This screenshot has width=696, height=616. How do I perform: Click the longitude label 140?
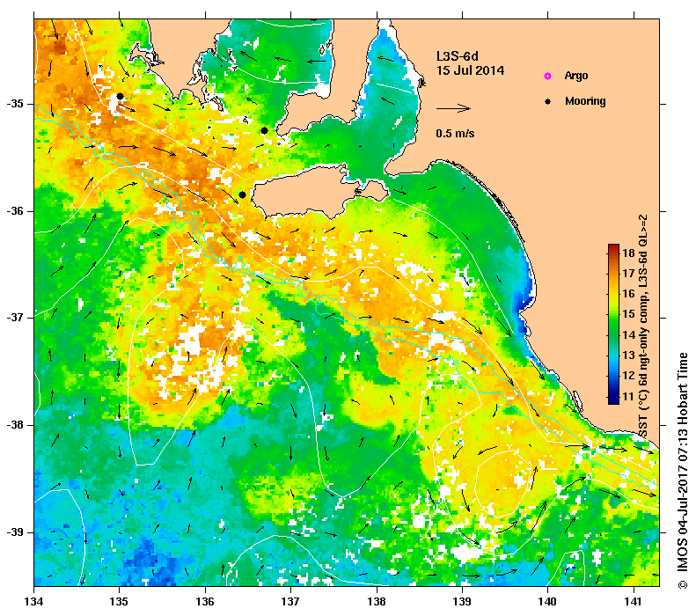pyautogui.click(x=547, y=602)
